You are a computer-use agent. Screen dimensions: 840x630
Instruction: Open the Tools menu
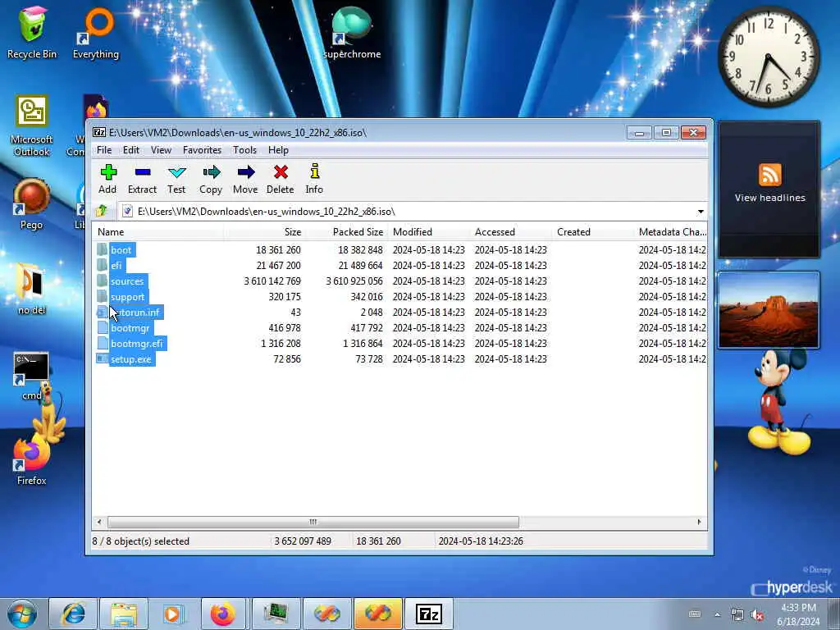tap(244, 150)
